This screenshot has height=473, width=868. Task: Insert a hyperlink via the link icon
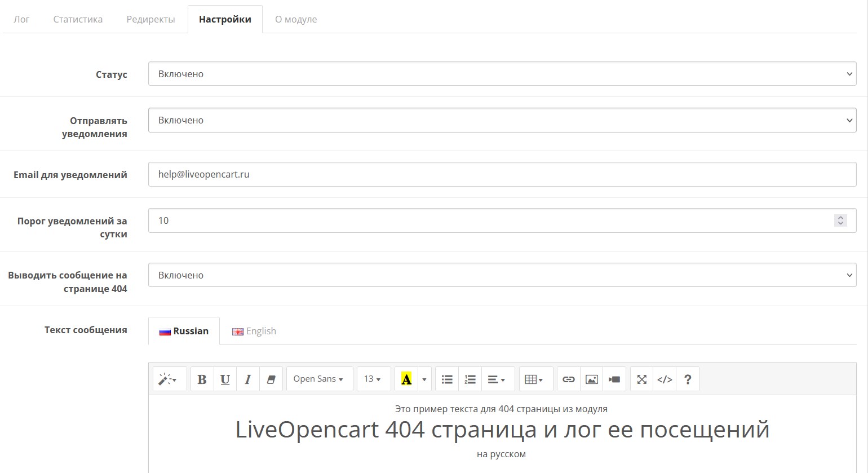(x=568, y=379)
